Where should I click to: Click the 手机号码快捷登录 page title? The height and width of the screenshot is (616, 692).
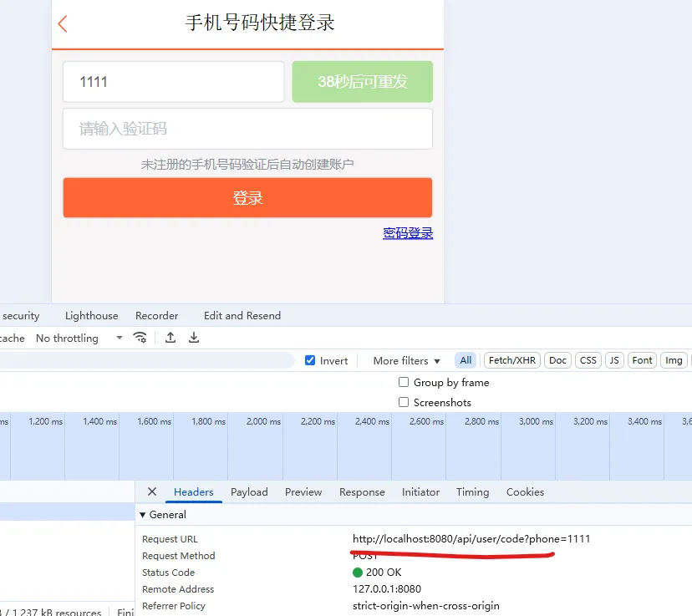260,23
